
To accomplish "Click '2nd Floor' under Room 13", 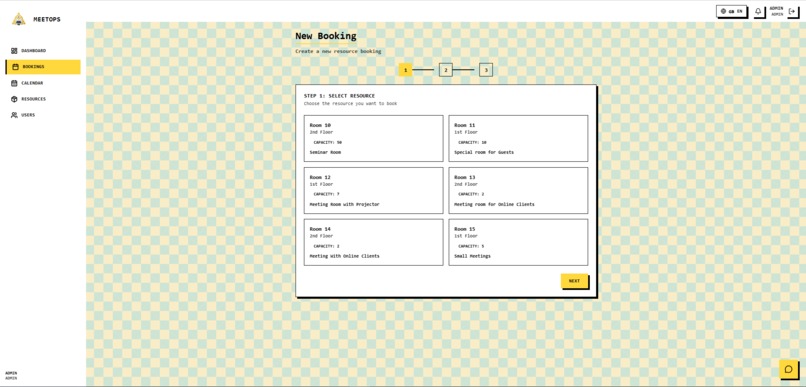I will [x=466, y=185].
